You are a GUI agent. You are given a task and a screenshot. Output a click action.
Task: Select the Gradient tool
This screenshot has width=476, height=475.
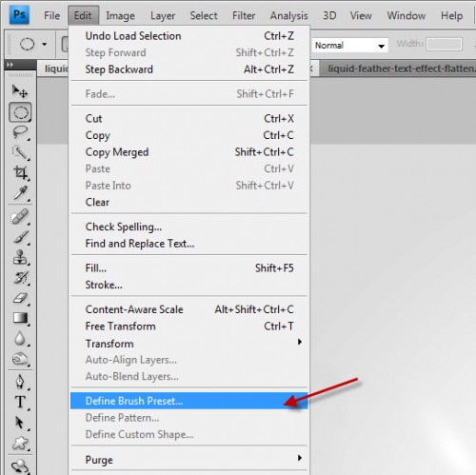[20, 318]
